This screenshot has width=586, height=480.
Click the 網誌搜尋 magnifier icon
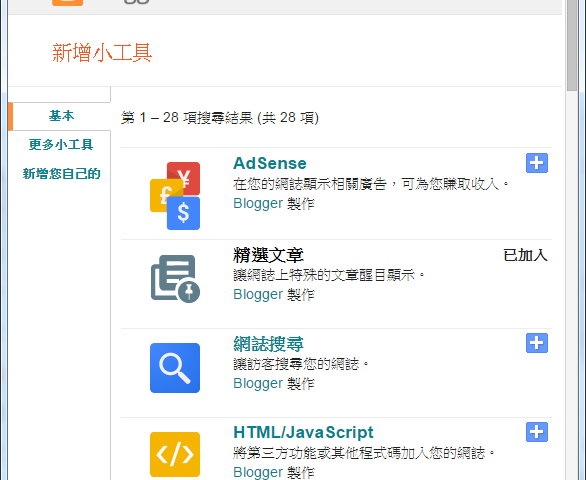tap(175, 368)
